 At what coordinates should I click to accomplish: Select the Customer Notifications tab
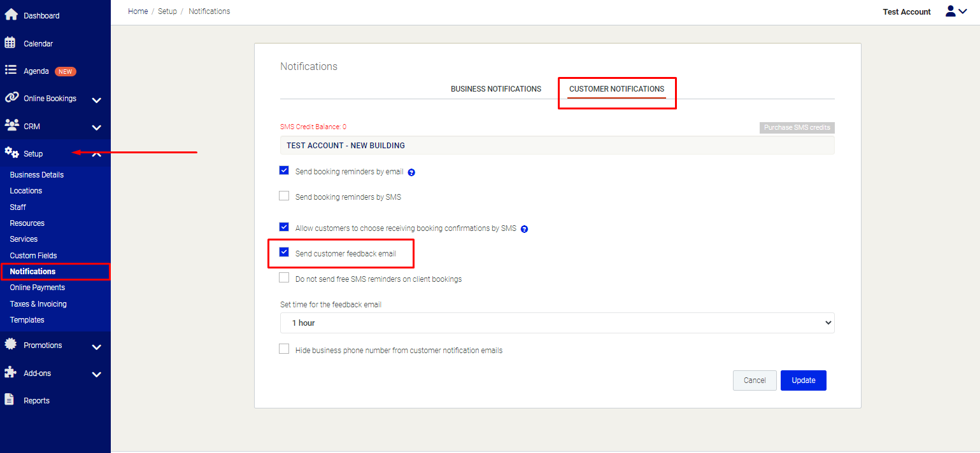click(x=616, y=89)
